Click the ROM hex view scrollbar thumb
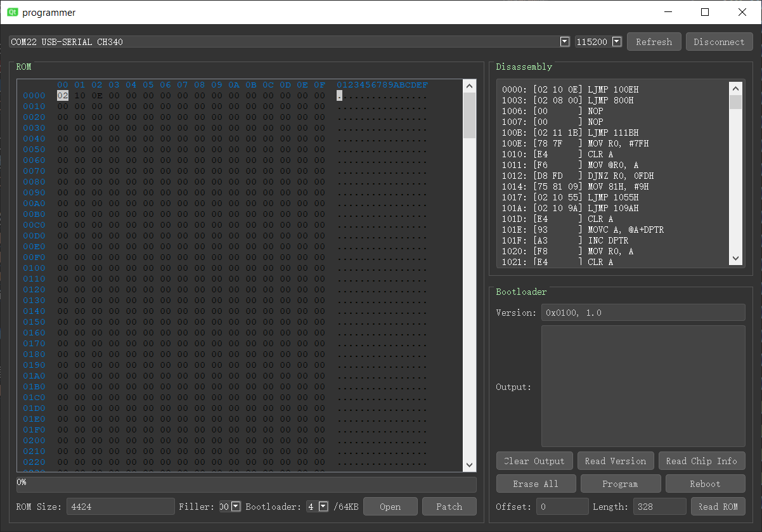This screenshot has height=532, width=762. click(470, 115)
